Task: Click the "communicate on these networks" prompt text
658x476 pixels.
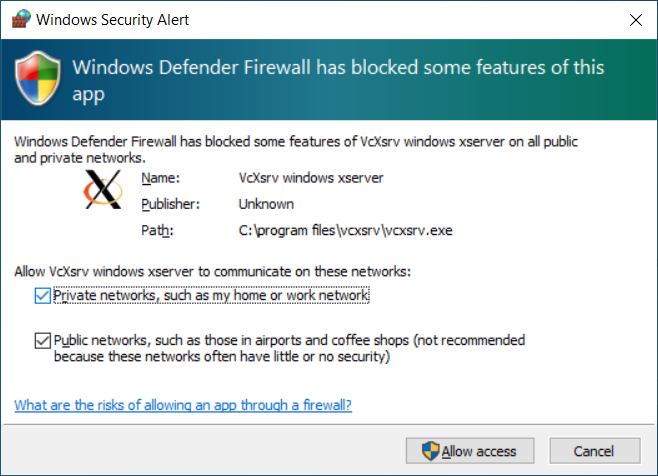Action: pos(212,271)
